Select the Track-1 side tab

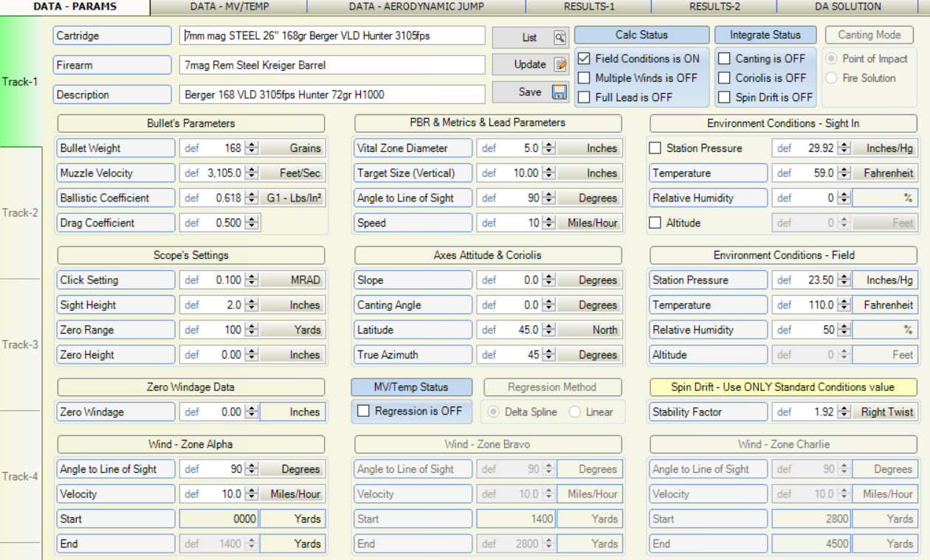click(x=20, y=81)
